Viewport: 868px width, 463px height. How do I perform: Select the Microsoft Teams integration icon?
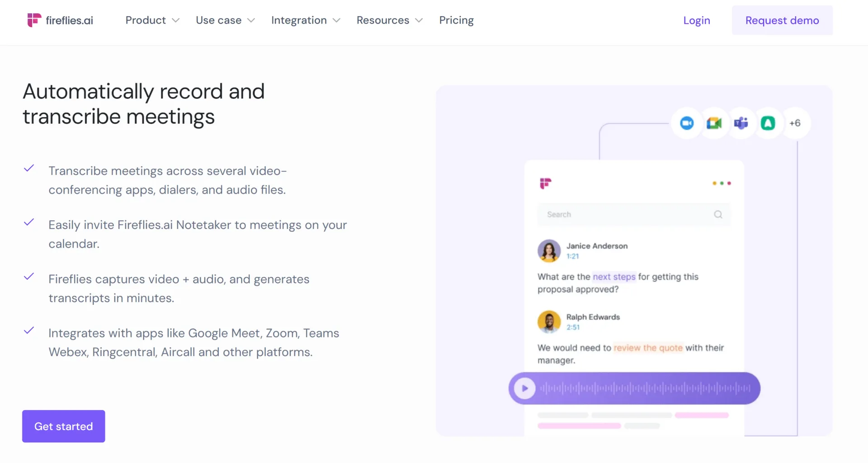(x=741, y=123)
